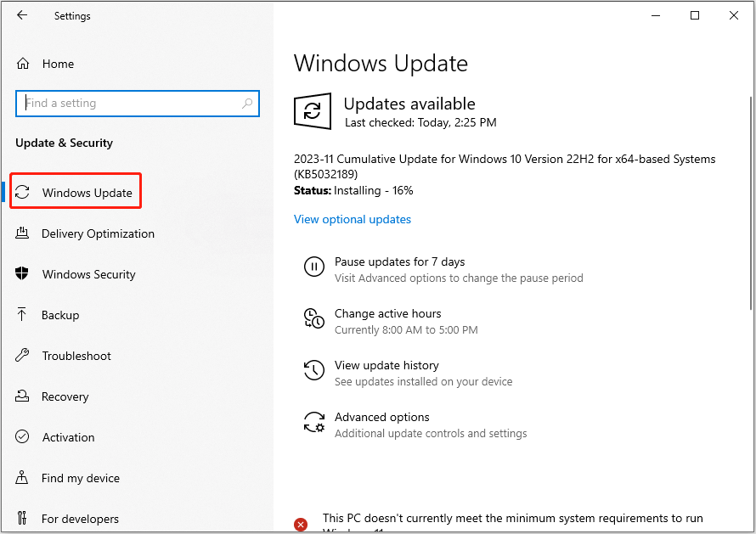Open the Activation section
The width and height of the screenshot is (756, 534).
69,437
